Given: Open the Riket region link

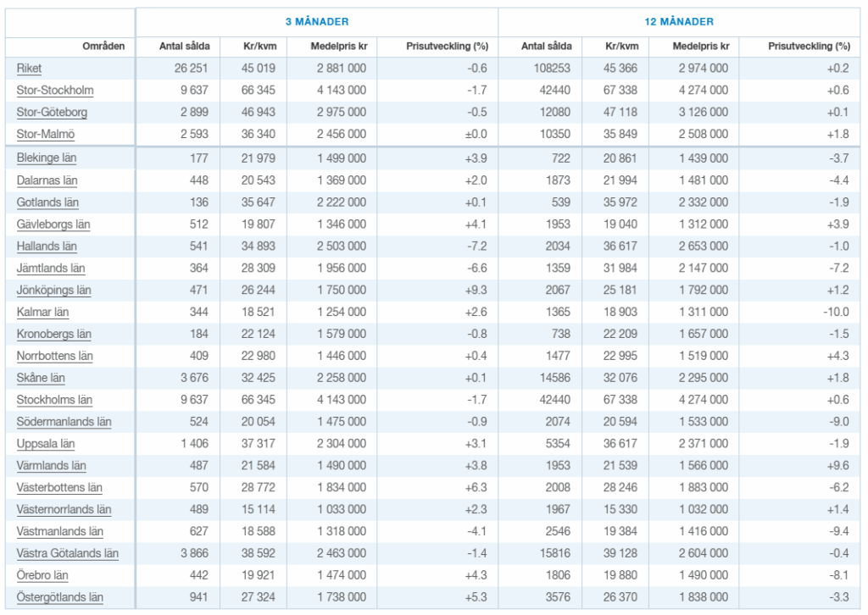Looking at the screenshot, I should (x=29, y=69).
